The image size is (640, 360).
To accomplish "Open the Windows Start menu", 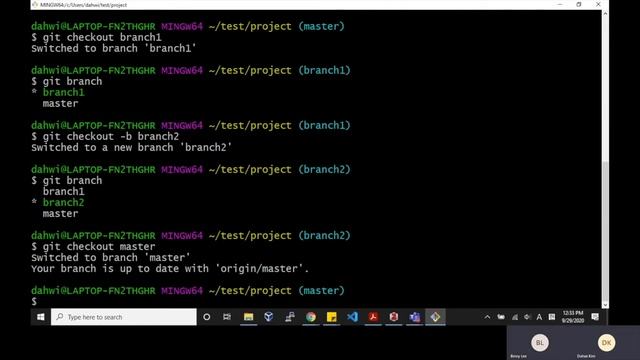I will coord(40,317).
